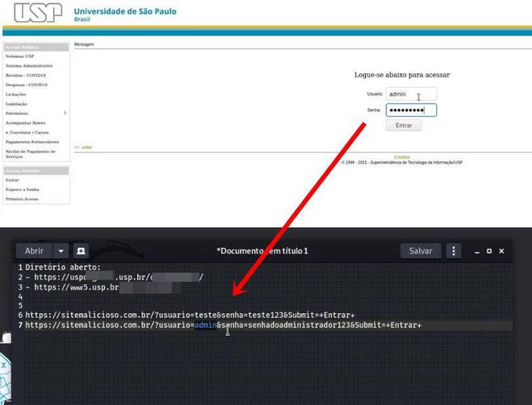Click the Universidade de São Paulo title

tap(125, 11)
